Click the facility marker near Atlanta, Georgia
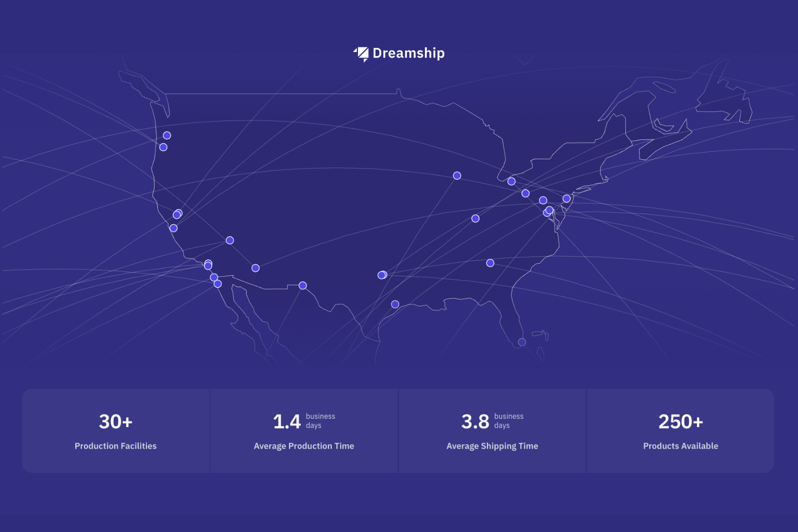 point(490,263)
